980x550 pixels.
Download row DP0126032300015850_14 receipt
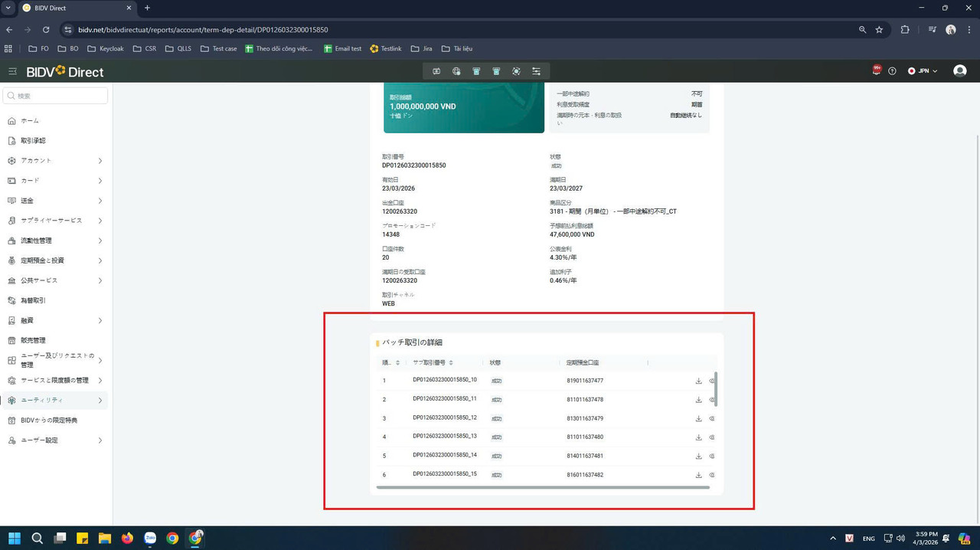698,456
